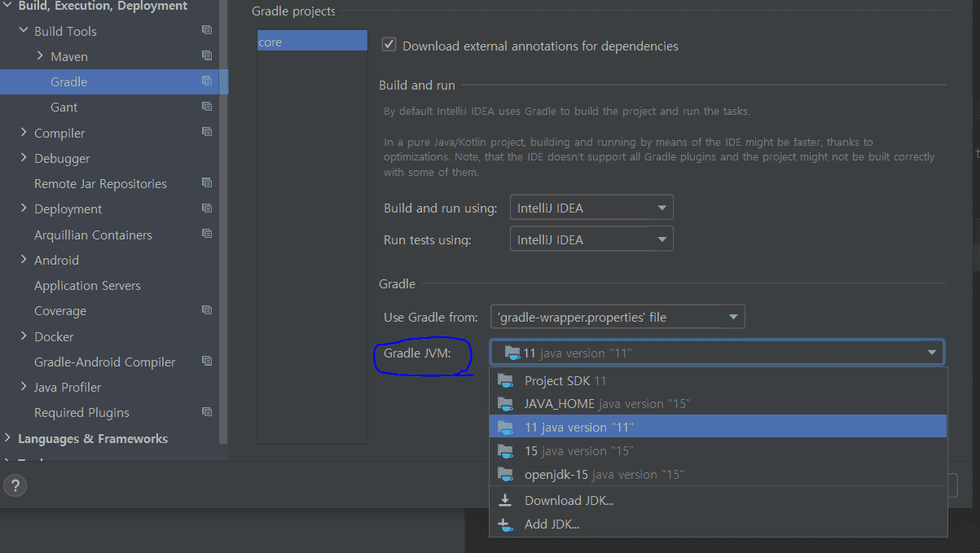Click the icon beside Remote Jar Repositories
Viewport: 980px width, 553px height.
coord(207,183)
